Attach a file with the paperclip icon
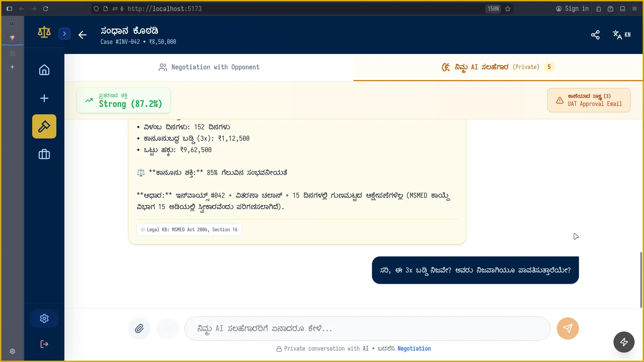 [x=140, y=328]
